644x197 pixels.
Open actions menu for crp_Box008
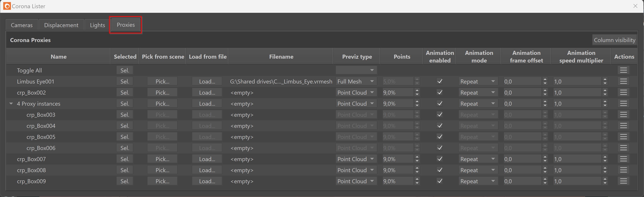623,170
